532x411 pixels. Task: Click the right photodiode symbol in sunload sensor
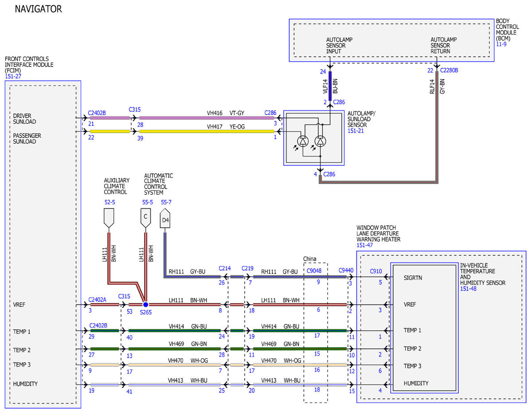[x=320, y=141]
